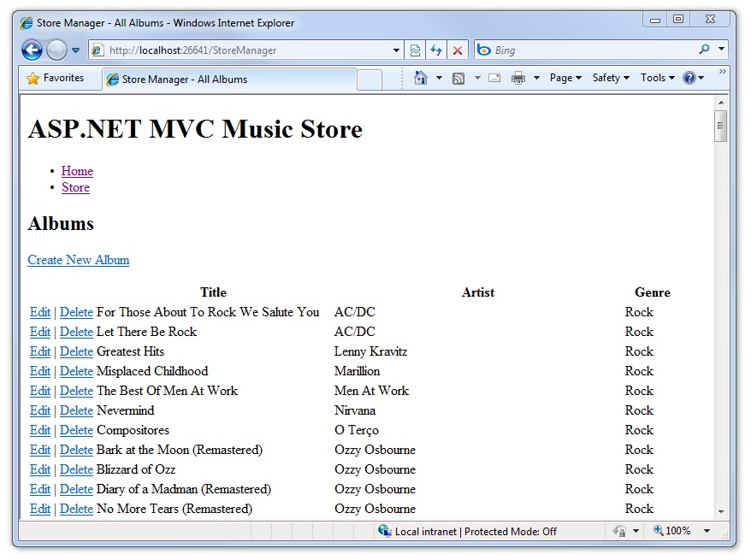View RSS feeds for this page
This screenshot has height=560, width=751.
pyautogui.click(x=458, y=77)
